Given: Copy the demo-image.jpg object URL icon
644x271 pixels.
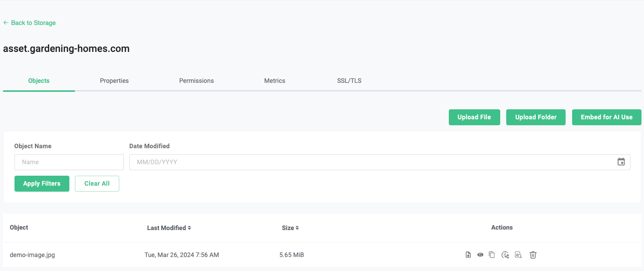Looking at the screenshot, I should (492, 255).
